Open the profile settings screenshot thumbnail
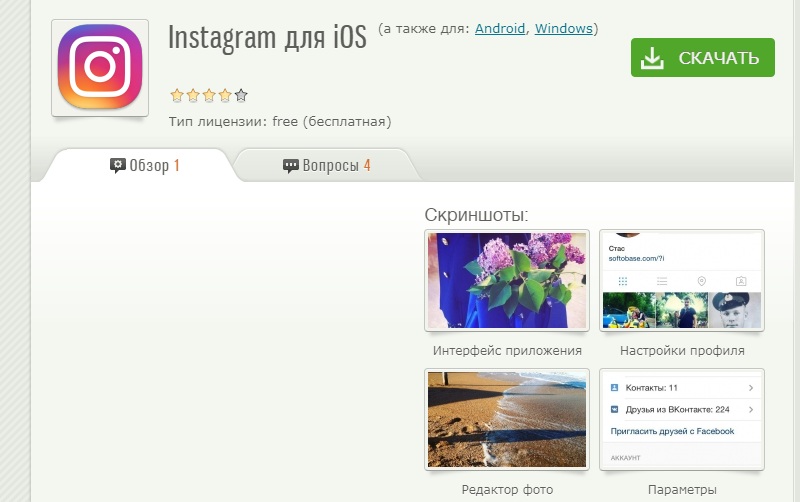The height and width of the screenshot is (502, 800). (682, 280)
